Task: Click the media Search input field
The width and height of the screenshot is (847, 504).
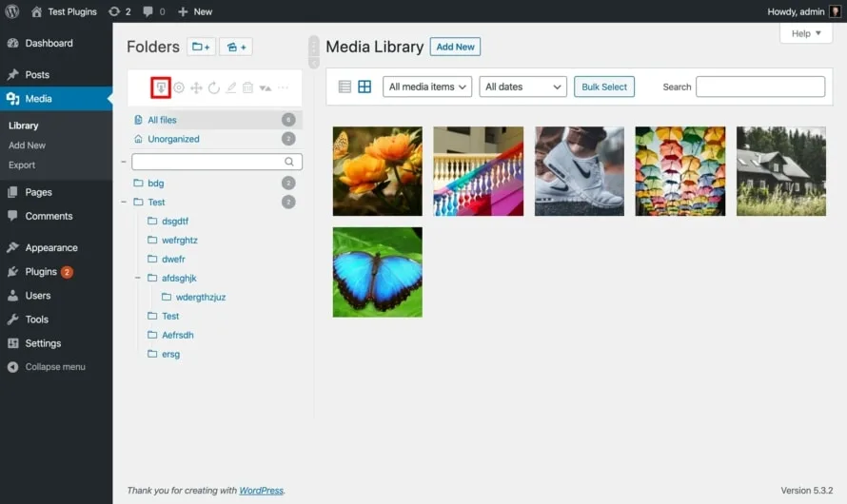Action: click(x=759, y=87)
